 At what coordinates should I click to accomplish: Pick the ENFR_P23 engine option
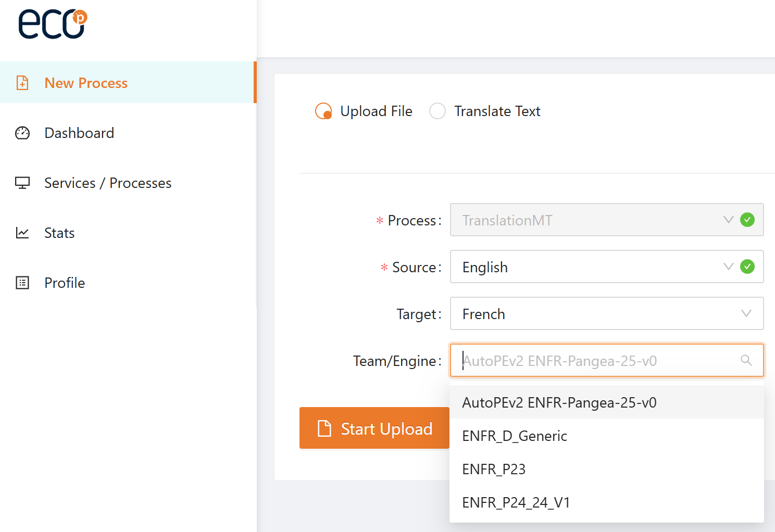tap(494, 469)
